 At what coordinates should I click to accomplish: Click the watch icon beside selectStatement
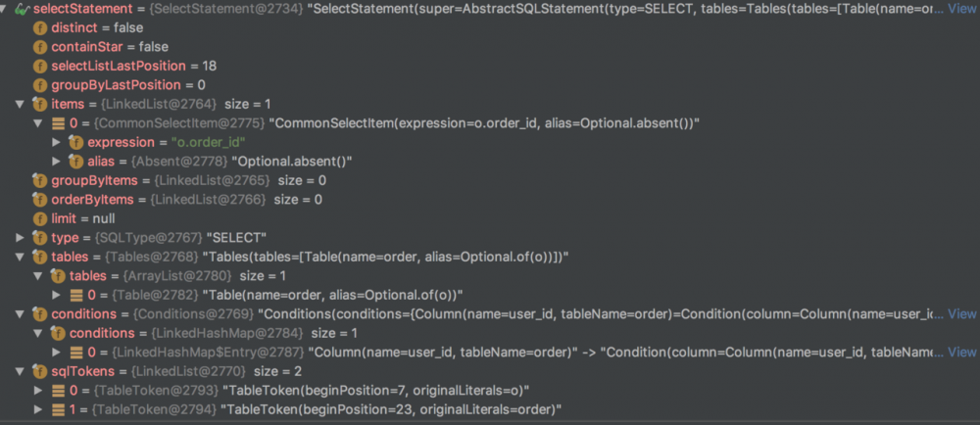pos(22,9)
